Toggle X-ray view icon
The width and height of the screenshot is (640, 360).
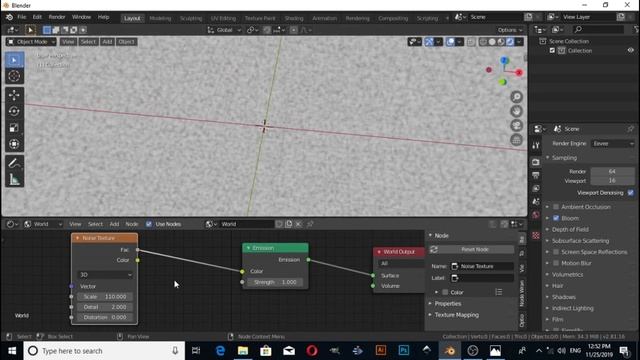coord(471,42)
